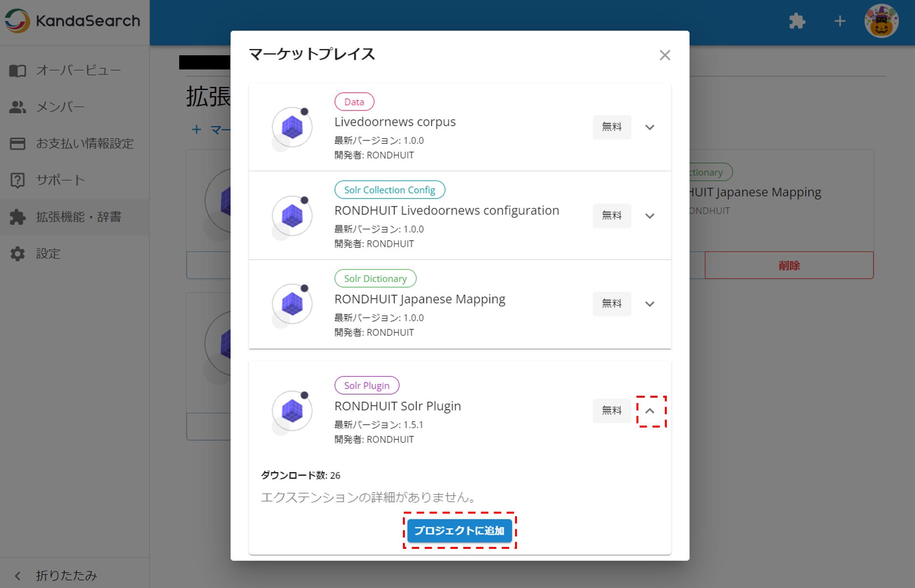
Task: Click 無料 for RONDHUIT Solr Plugin
Action: point(612,411)
